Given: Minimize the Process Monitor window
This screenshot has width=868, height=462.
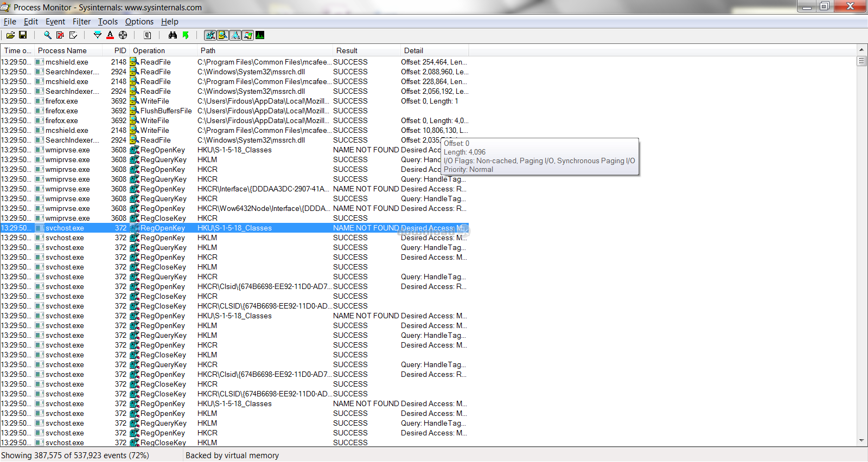Looking at the screenshot, I should (x=807, y=7).
